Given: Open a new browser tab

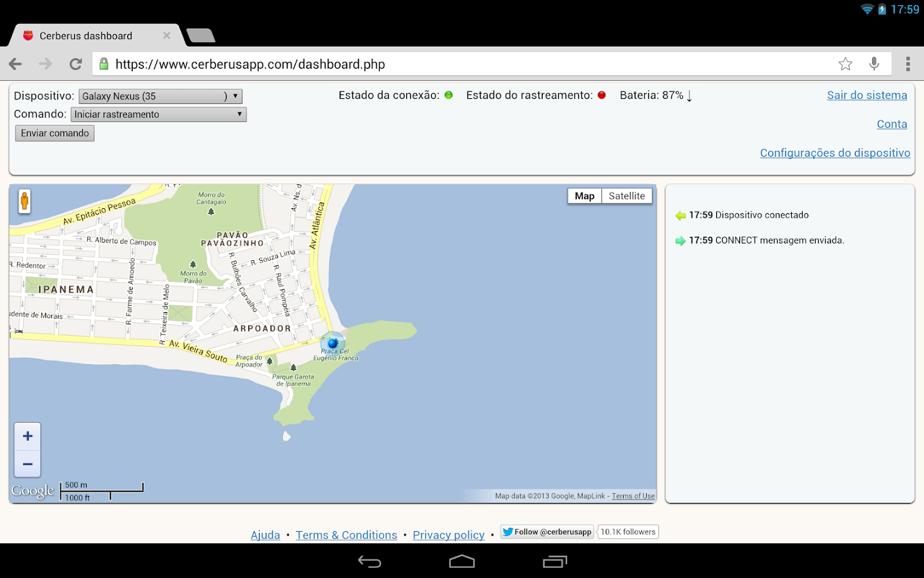Looking at the screenshot, I should pos(200,35).
